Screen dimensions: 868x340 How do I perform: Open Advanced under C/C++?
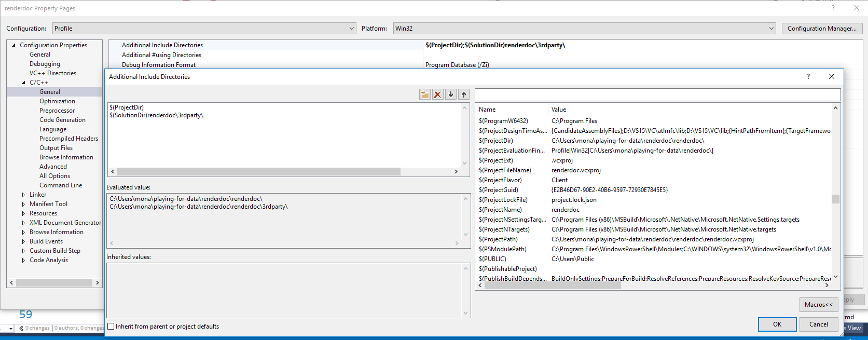point(53,167)
